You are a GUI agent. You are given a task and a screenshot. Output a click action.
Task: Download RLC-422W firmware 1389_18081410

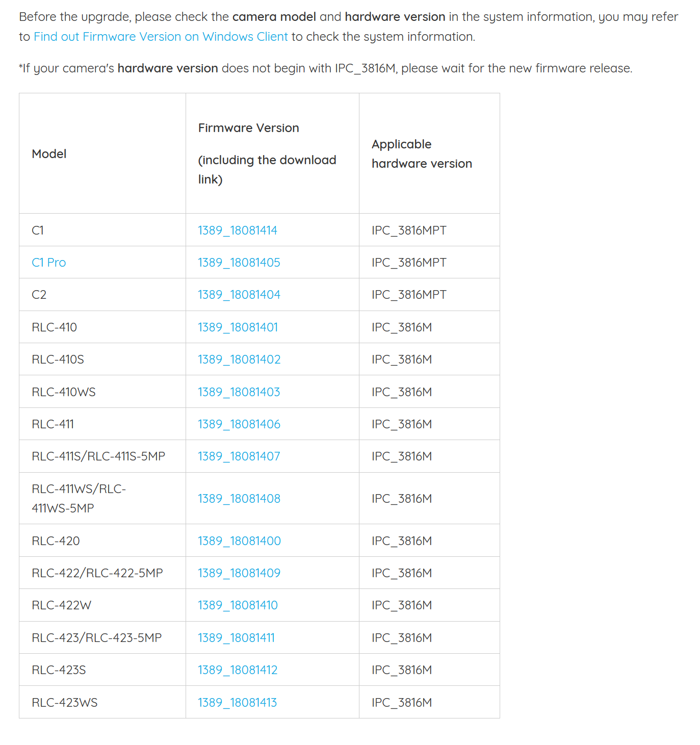(238, 605)
